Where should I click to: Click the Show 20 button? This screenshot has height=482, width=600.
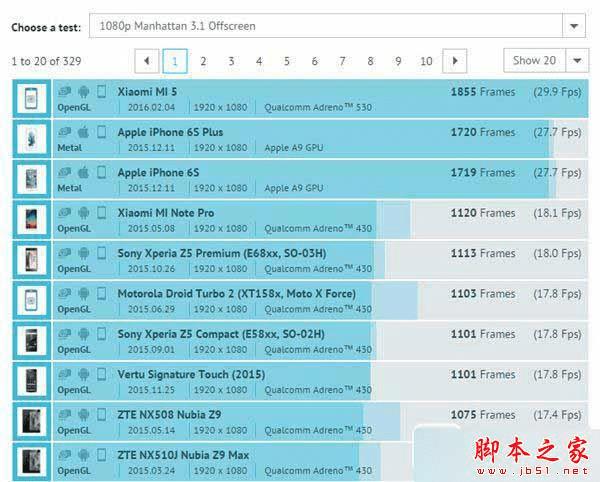(x=534, y=60)
